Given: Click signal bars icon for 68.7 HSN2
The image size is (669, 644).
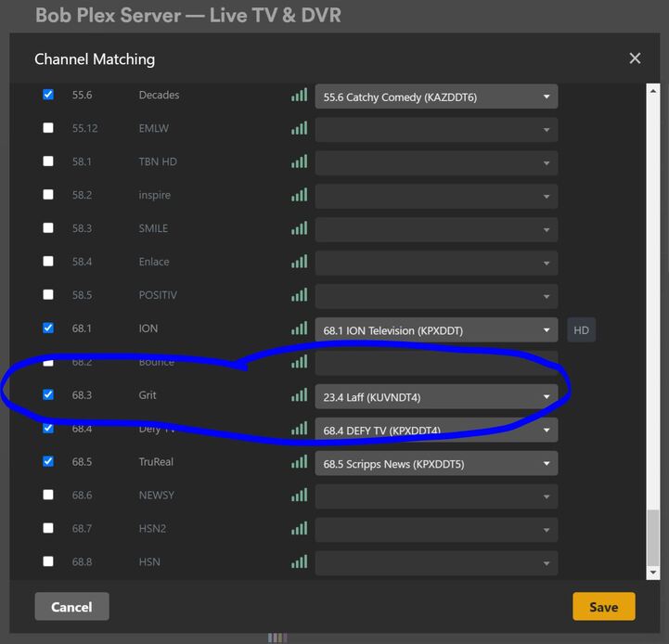Looking at the screenshot, I should click(x=299, y=528).
